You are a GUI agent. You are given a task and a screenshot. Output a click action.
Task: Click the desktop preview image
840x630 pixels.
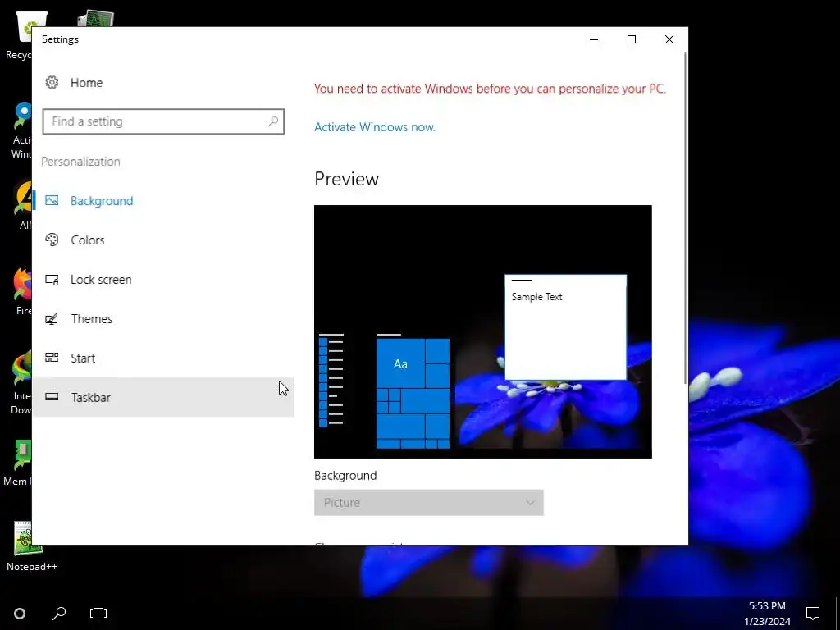(x=482, y=331)
